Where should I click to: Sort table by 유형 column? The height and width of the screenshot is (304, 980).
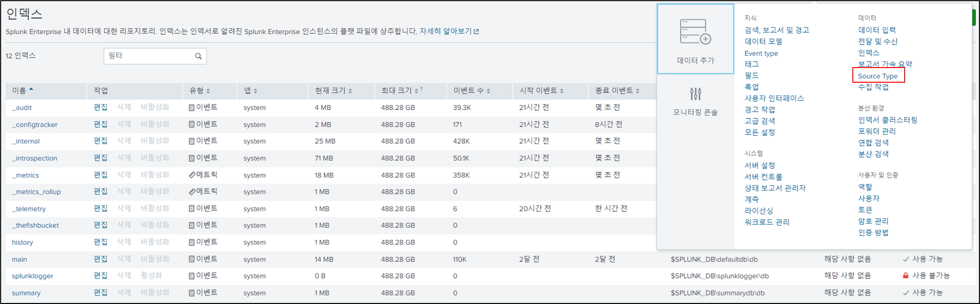200,91
